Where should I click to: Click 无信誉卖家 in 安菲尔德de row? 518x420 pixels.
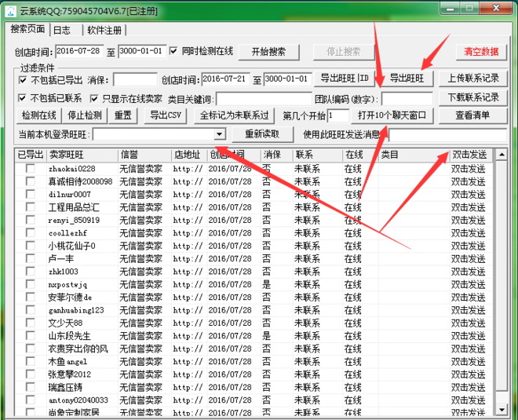coord(140,298)
